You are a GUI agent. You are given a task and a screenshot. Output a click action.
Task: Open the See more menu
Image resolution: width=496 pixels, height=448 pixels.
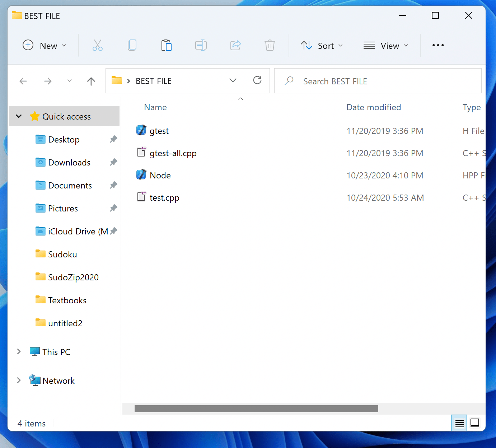pyautogui.click(x=438, y=45)
